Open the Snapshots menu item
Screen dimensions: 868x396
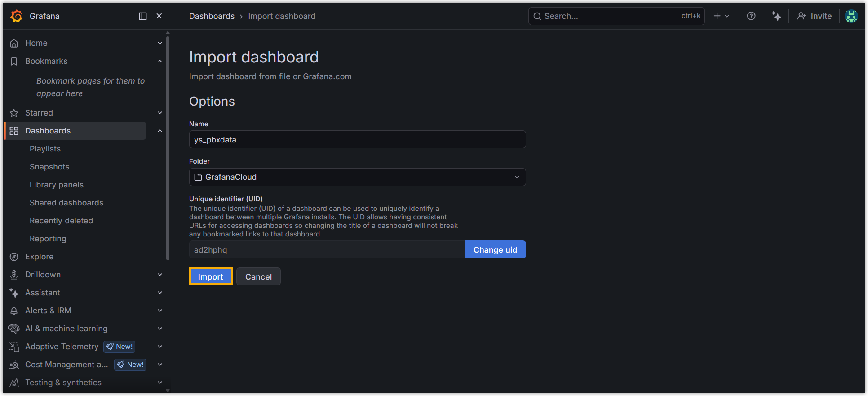[49, 167]
